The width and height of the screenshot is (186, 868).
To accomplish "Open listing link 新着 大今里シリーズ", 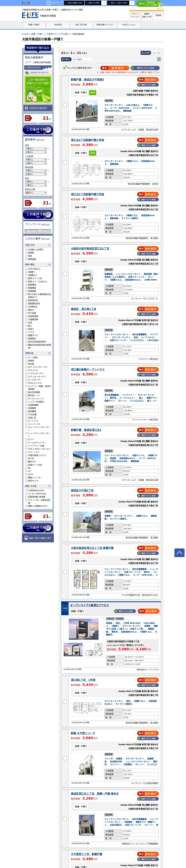I will (83, 733).
